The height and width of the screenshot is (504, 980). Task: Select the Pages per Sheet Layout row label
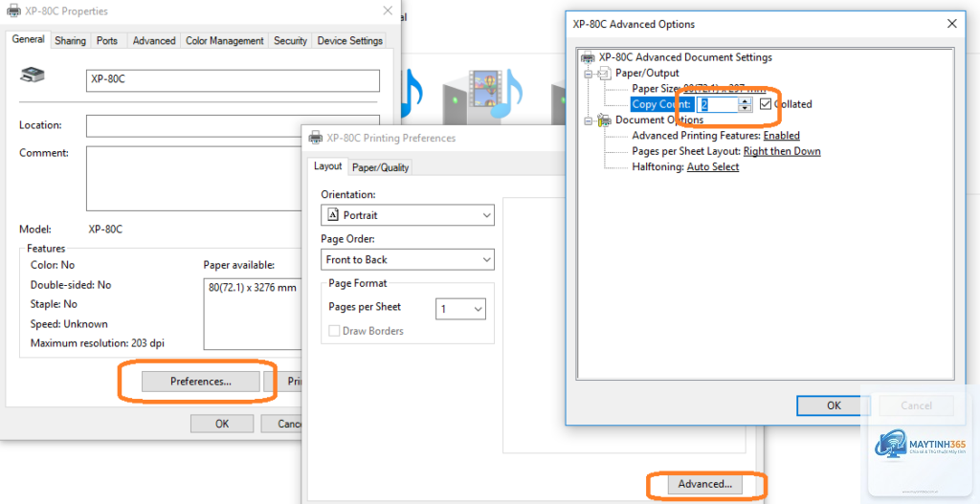point(686,151)
